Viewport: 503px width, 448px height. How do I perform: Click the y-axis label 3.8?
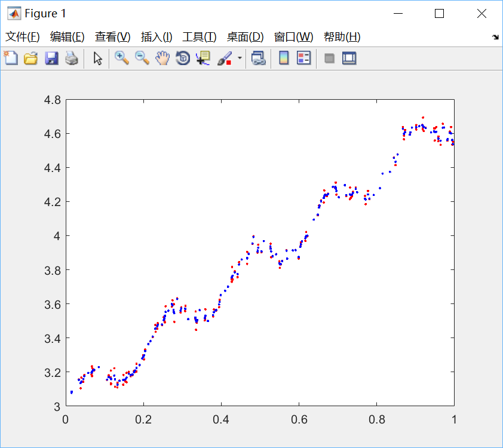pos(53,271)
